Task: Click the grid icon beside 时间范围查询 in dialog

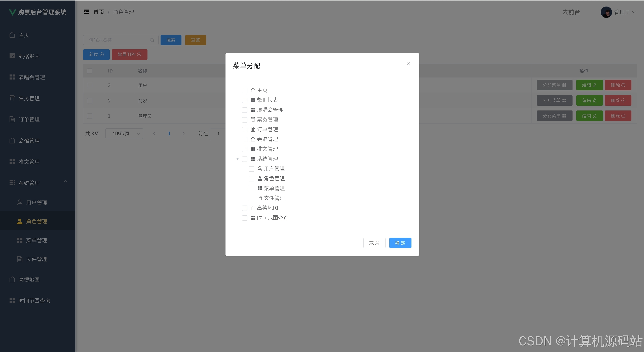Action: (253, 218)
